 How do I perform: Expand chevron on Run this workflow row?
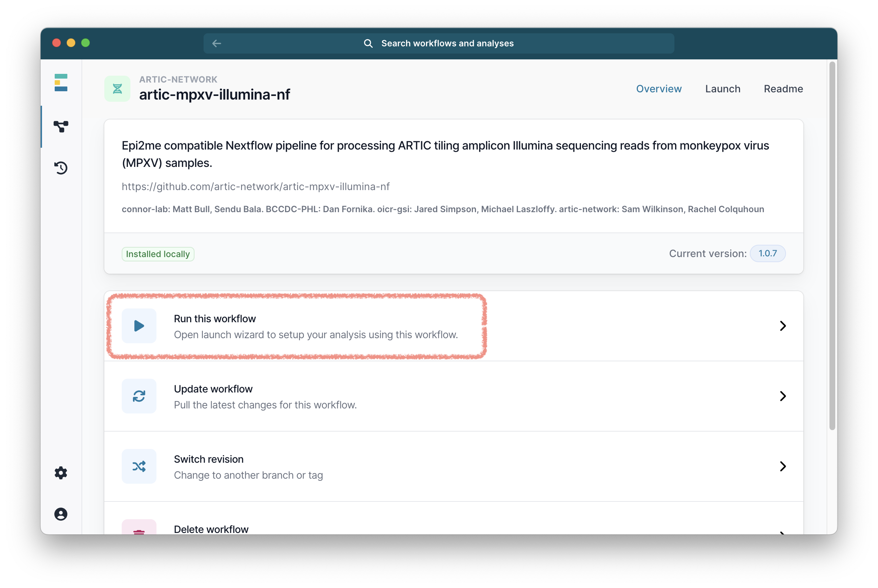click(x=783, y=325)
